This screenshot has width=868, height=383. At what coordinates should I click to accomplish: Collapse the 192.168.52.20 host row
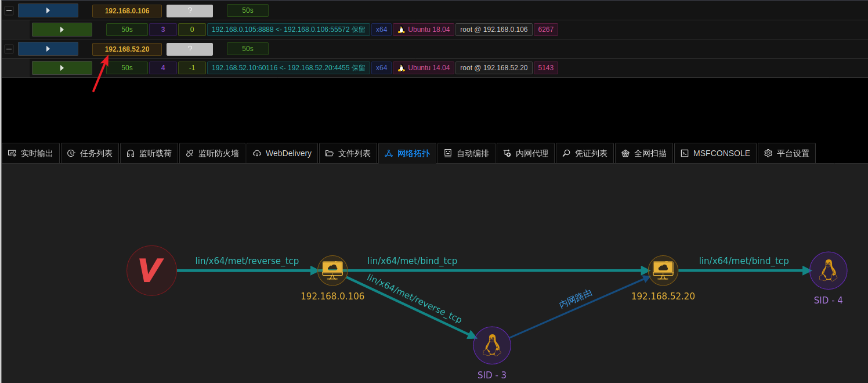(x=9, y=49)
